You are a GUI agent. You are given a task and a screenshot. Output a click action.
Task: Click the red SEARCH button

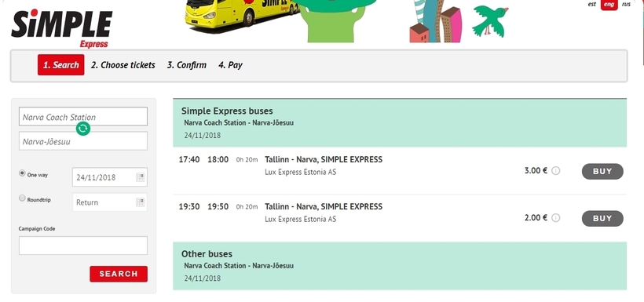point(119,274)
